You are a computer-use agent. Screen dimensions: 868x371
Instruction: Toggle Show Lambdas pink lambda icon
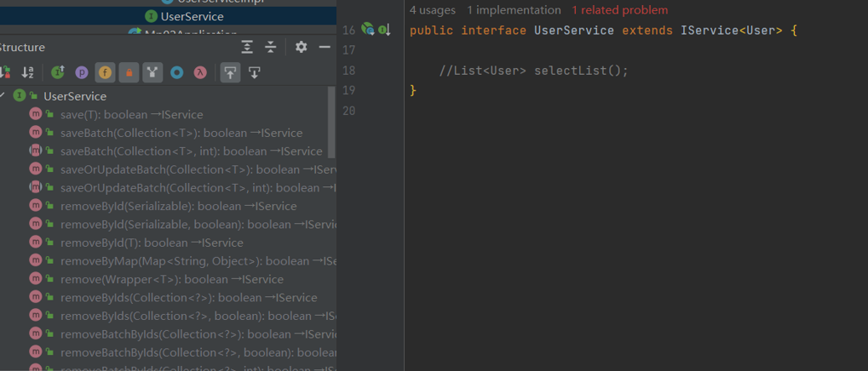(x=200, y=71)
